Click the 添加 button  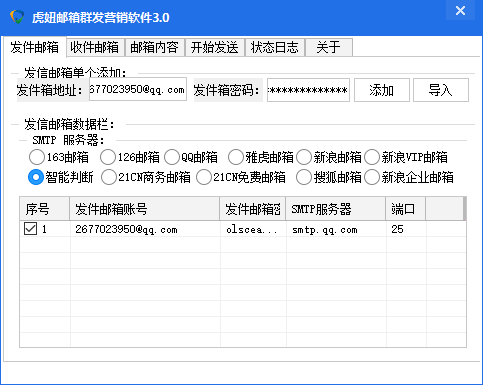(382, 90)
